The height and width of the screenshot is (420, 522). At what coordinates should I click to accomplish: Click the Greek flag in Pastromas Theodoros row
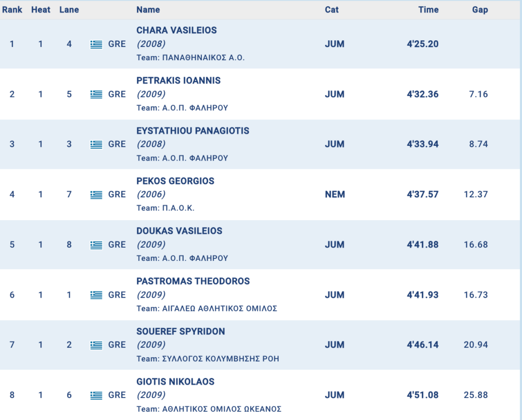pos(96,295)
